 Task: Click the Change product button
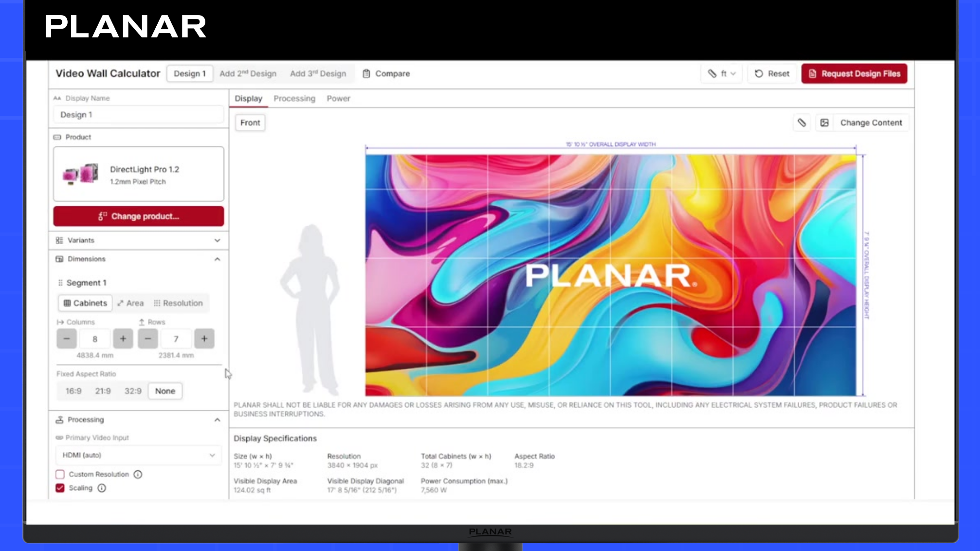[x=138, y=216]
